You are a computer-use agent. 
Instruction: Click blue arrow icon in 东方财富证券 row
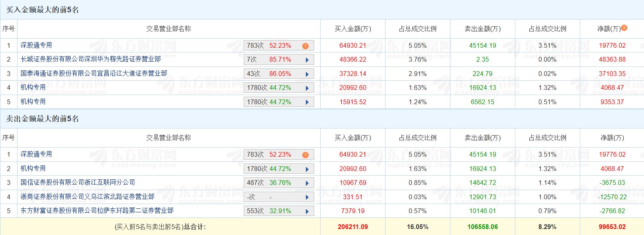coord(307,212)
